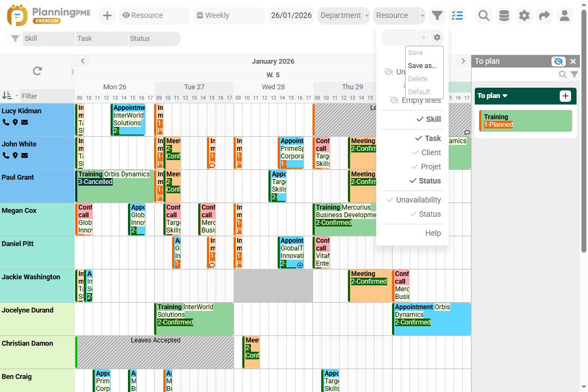The image size is (588, 392).
Task: Open Help in the filter panel
Action: click(433, 234)
